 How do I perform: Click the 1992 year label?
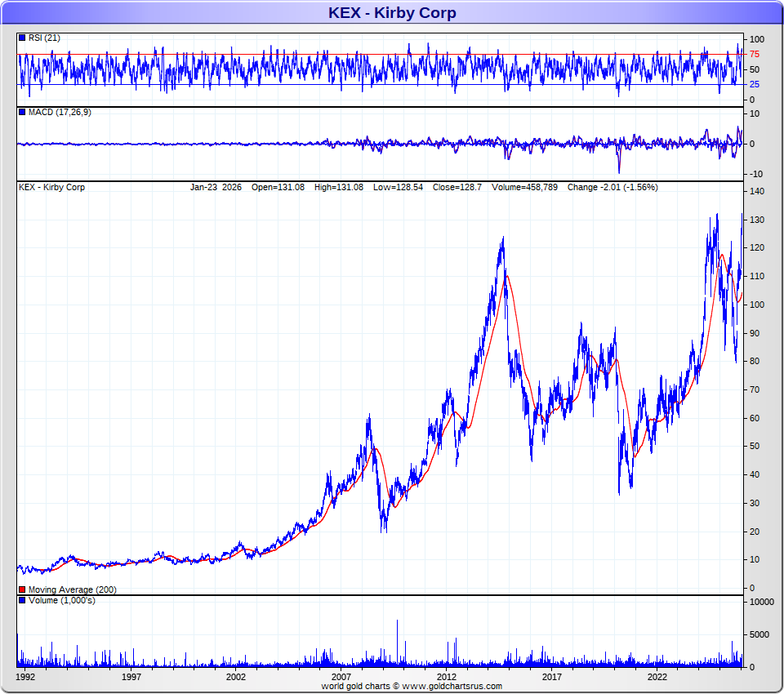(25, 677)
